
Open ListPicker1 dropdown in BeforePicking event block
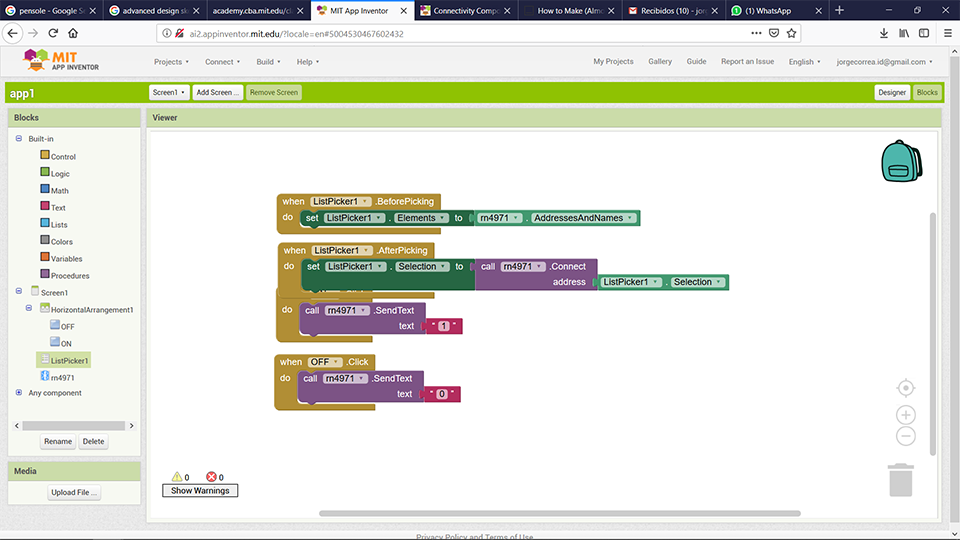click(x=341, y=201)
